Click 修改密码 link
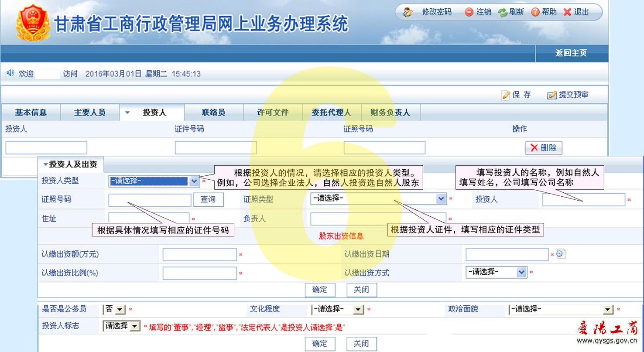The image size is (644, 352). (x=436, y=12)
